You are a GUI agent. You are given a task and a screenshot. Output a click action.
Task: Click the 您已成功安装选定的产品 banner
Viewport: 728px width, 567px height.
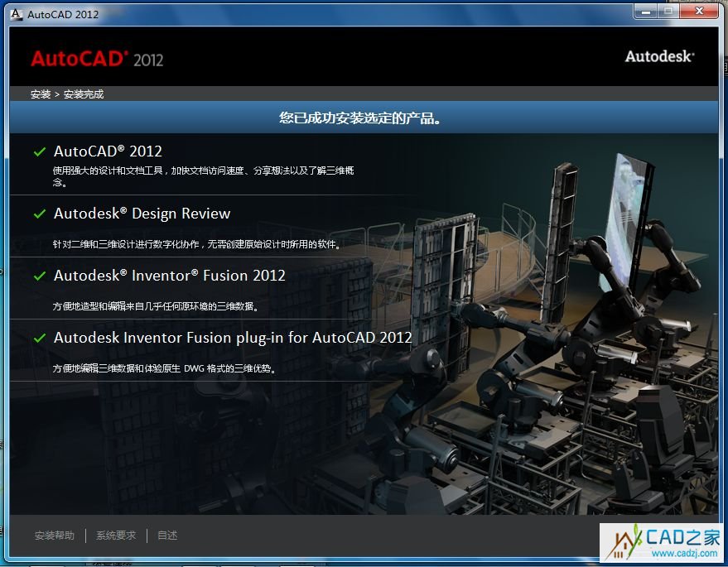click(x=359, y=118)
